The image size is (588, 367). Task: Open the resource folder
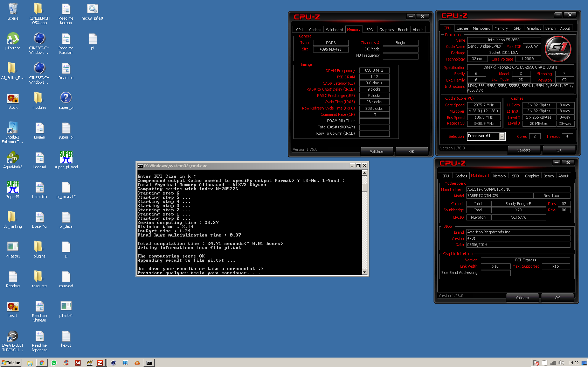click(40, 279)
